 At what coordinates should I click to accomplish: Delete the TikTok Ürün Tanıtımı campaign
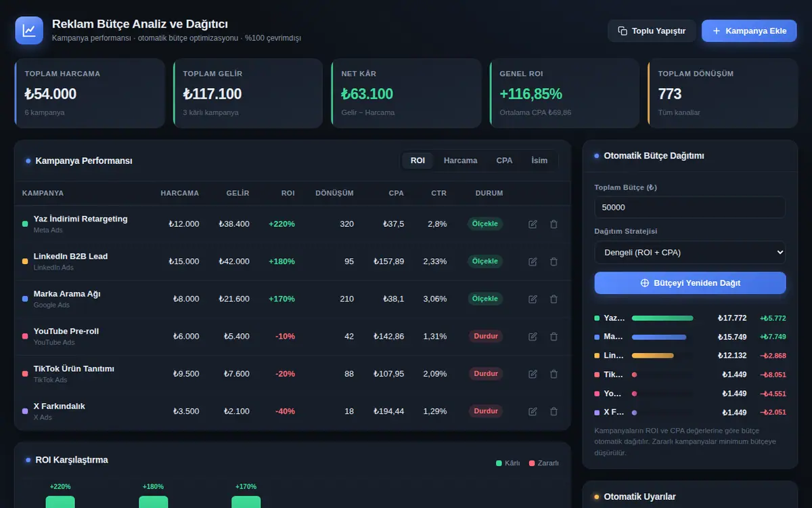[554, 374]
